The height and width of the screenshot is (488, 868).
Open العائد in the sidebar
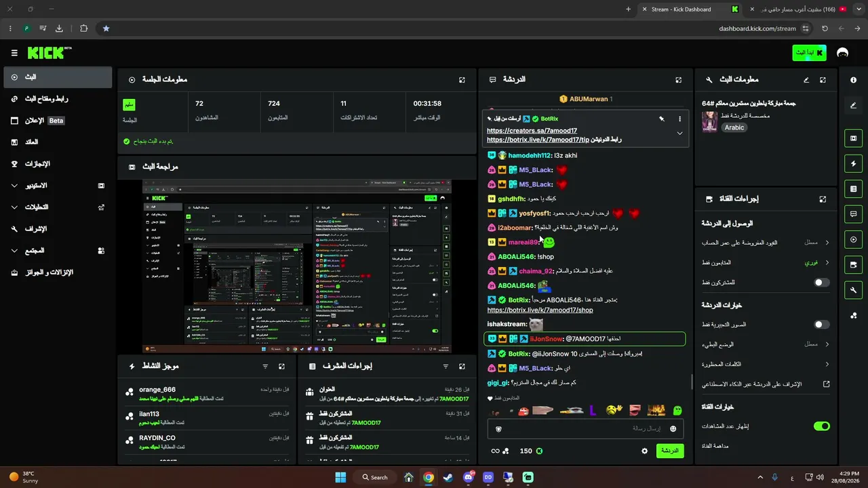57,142
